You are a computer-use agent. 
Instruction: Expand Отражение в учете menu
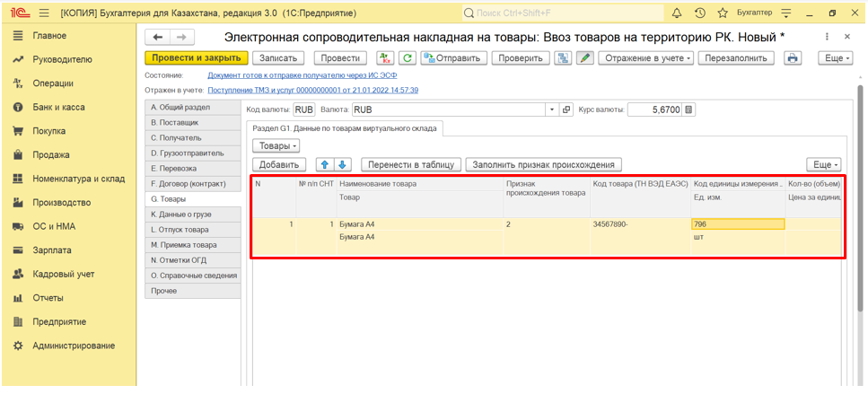[x=645, y=58]
